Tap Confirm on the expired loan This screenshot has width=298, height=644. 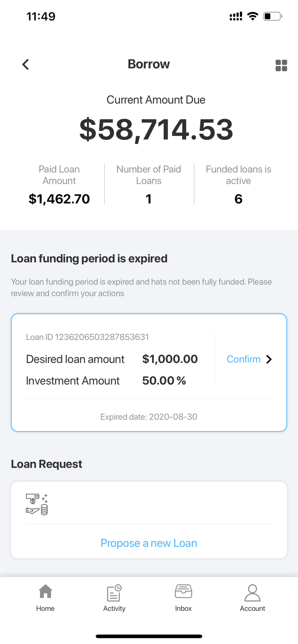coord(244,359)
